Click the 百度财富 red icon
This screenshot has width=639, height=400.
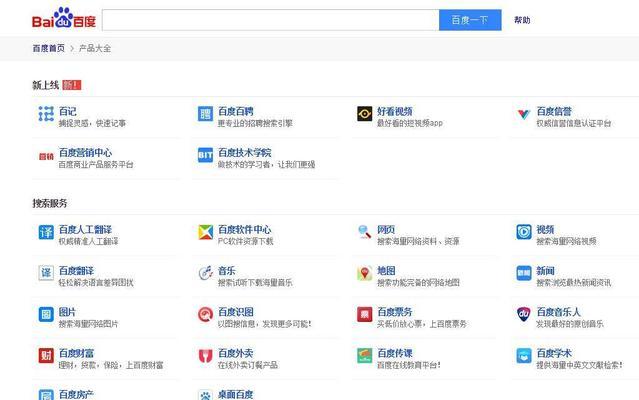(46, 356)
